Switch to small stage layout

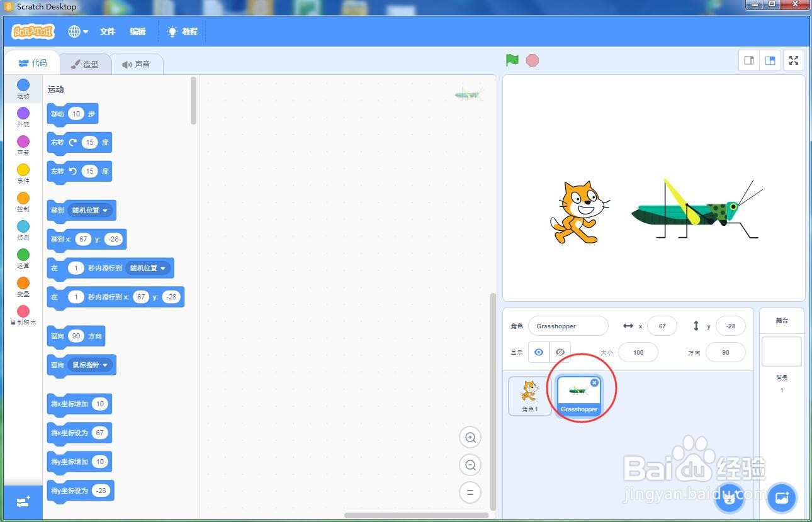[x=749, y=60]
